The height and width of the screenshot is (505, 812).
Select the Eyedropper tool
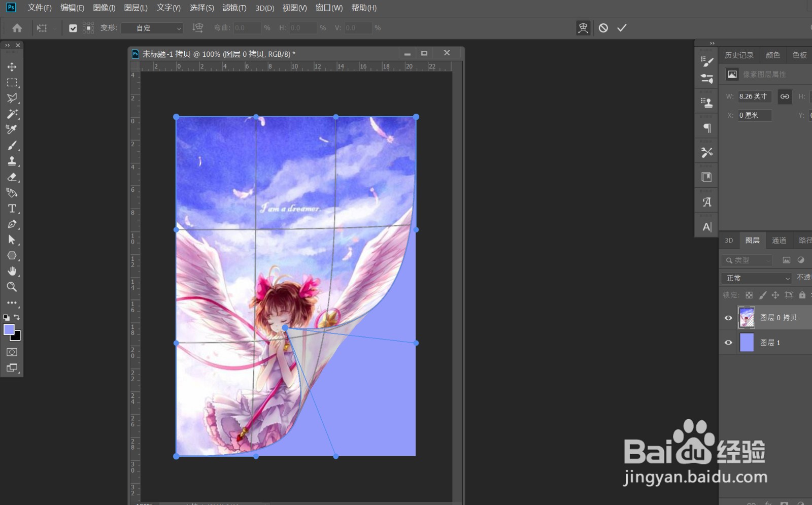12,129
